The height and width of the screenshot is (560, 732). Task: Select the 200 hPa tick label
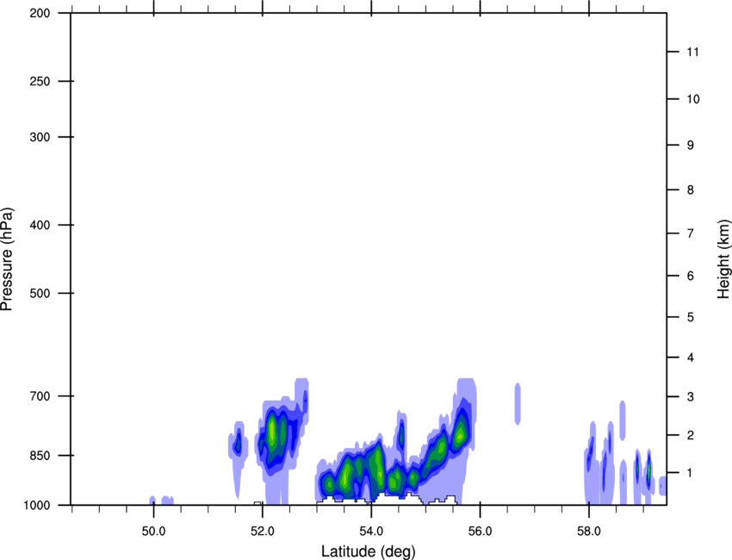pyautogui.click(x=38, y=14)
